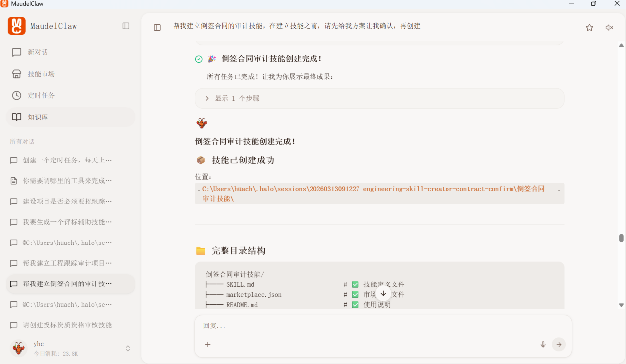Select 知识库 in the sidebar
626x364 pixels.
(x=38, y=117)
